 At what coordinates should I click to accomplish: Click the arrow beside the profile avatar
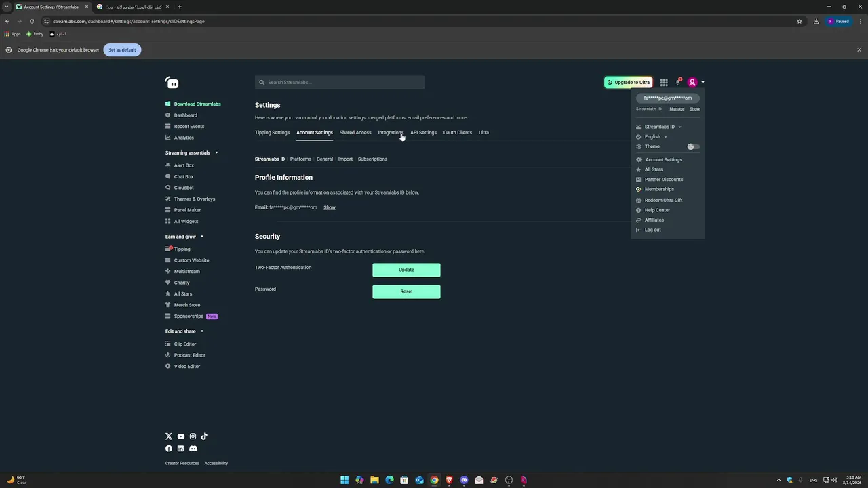click(x=703, y=83)
